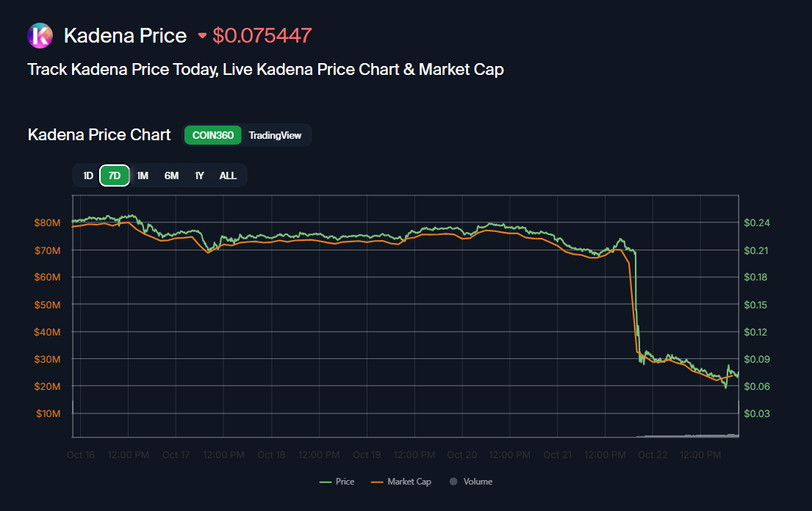
Task: Choose the 6M time range
Action: tap(171, 175)
